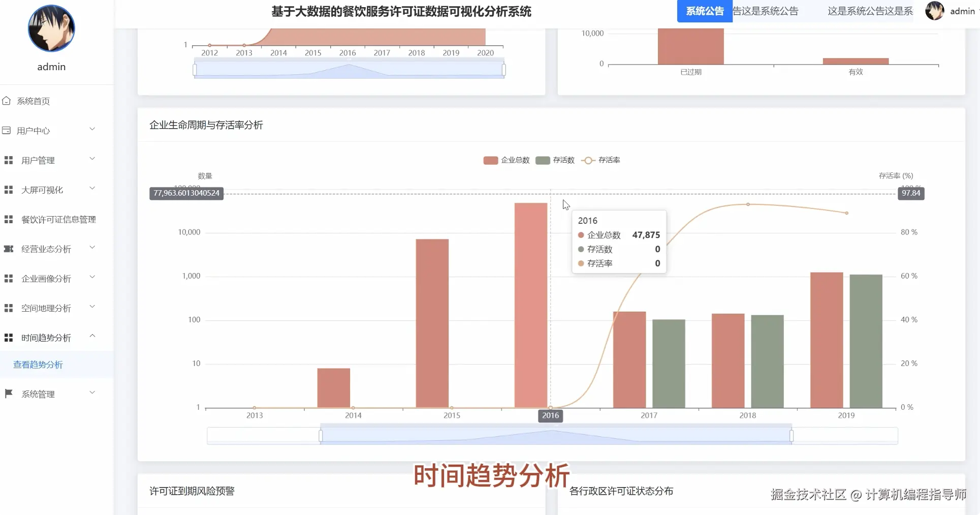
Task: Toggle the 企业总数 legend series
Action: [507, 160]
